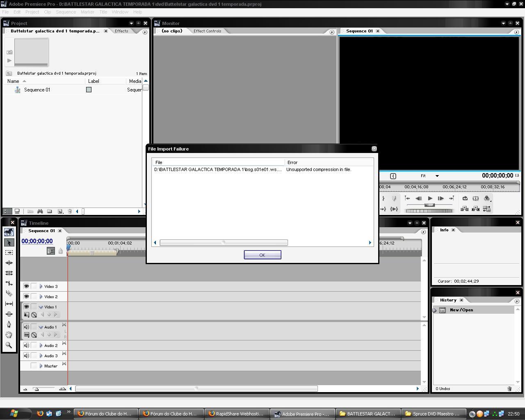Mute Audio 2 track speaker
525x420 pixels.
(x=26, y=345)
